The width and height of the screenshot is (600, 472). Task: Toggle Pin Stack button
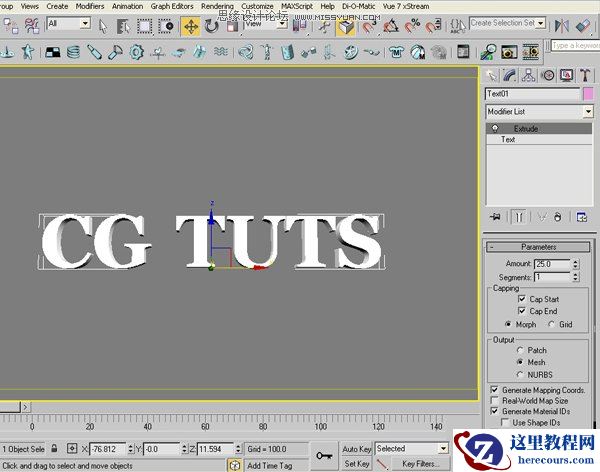[x=495, y=217]
